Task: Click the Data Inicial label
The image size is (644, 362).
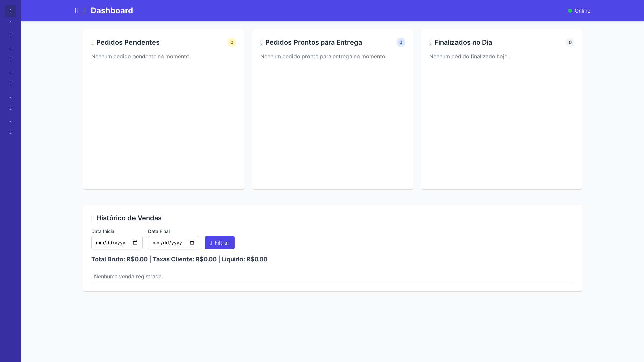Action: [x=103, y=231]
